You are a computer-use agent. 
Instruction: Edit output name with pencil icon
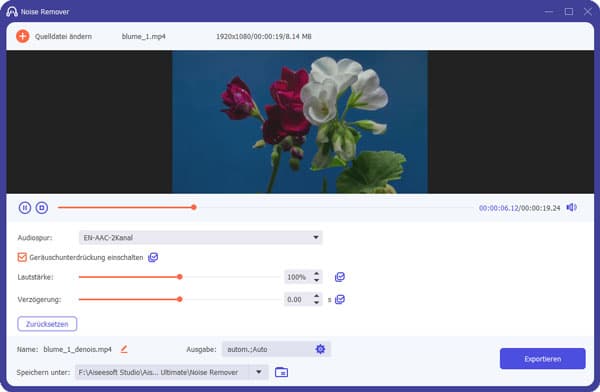[x=124, y=349]
